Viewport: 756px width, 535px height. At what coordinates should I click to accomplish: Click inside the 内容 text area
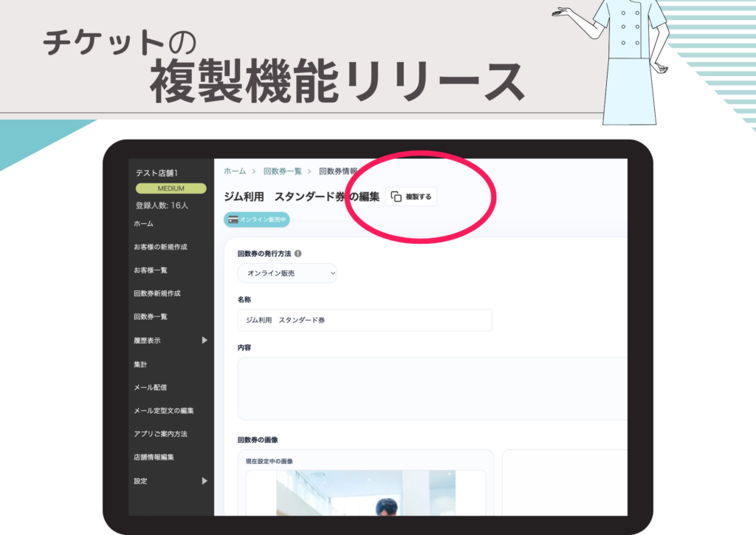point(433,389)
